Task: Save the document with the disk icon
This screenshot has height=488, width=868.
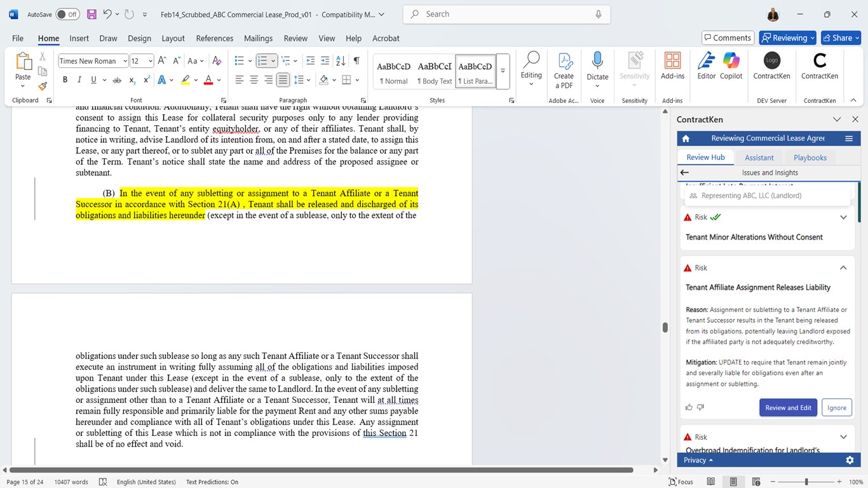Action: point(92,14)
